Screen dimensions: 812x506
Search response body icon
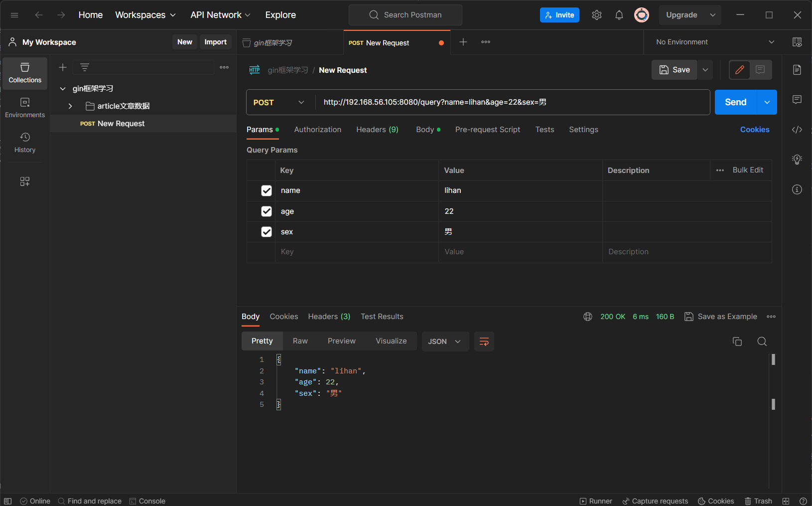pyautogui.click(x=762, y=341)
